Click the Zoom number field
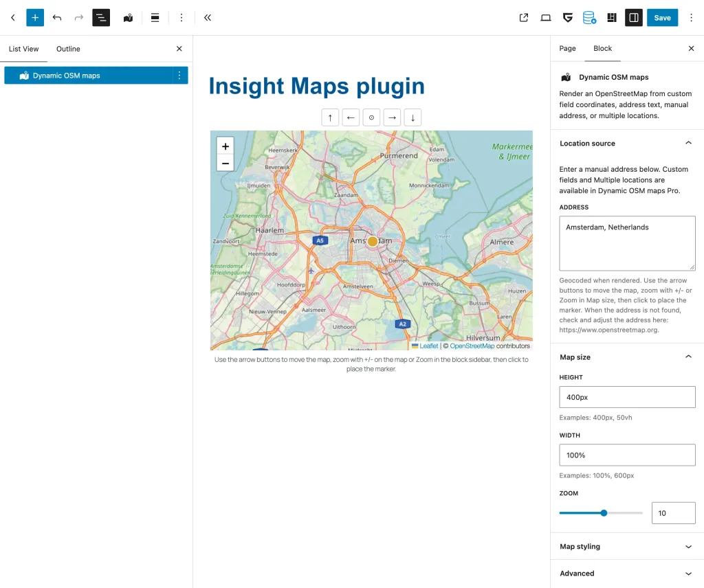This screenshot has height=588, width=704. tap(674, 512)
